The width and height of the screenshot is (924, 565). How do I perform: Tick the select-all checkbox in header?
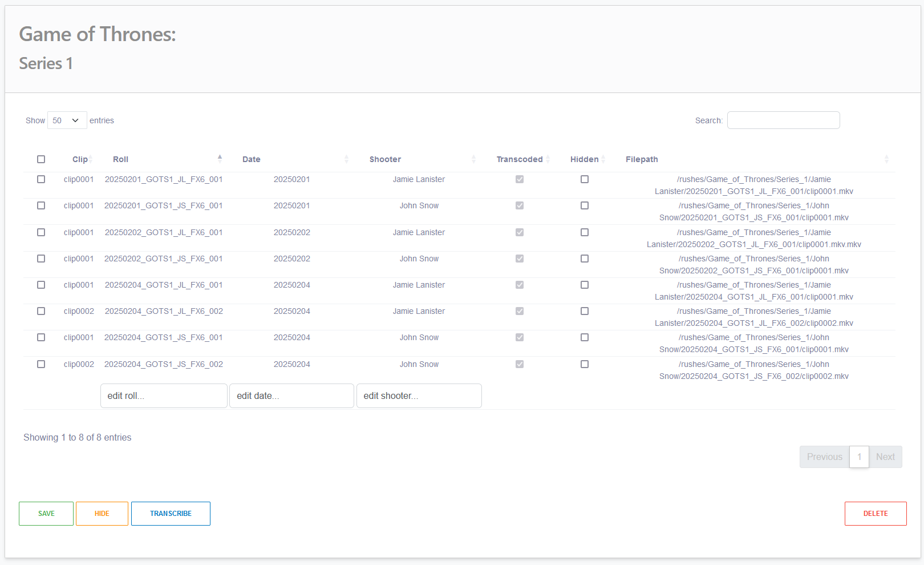pyautogui.click(x=41, y=159)
